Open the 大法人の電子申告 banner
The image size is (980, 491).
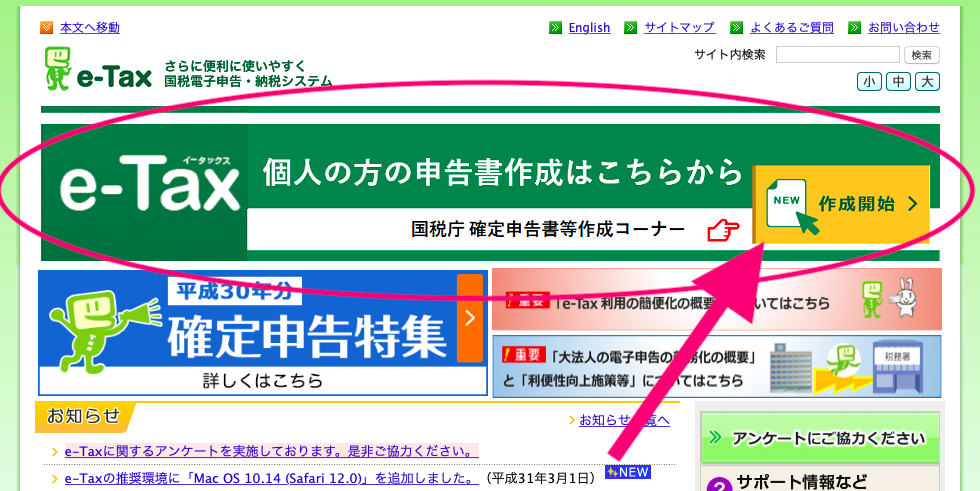click(717, 367)
